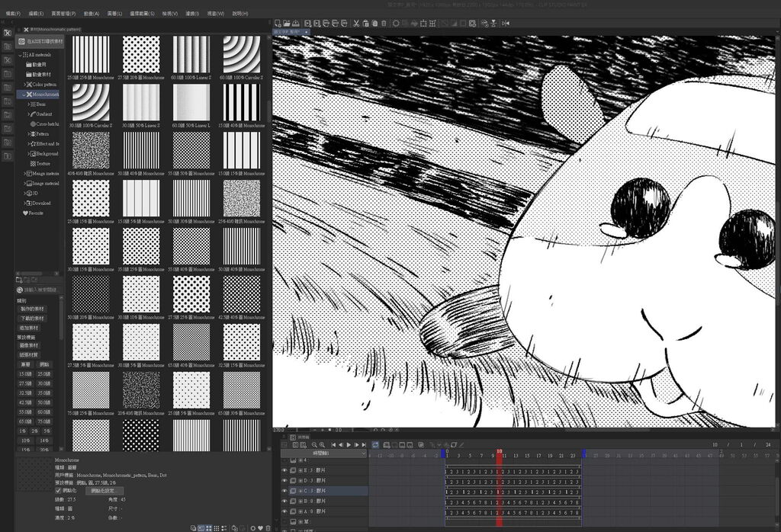The image size is (781, 532).
Task: Click the new timeline icon beside zoom tools
Action: (304, 444)
